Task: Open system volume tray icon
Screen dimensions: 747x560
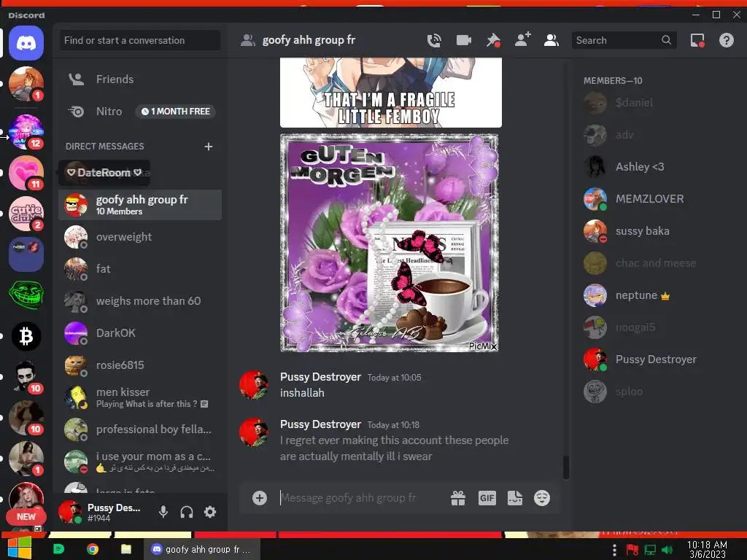Action: point(667,550)
